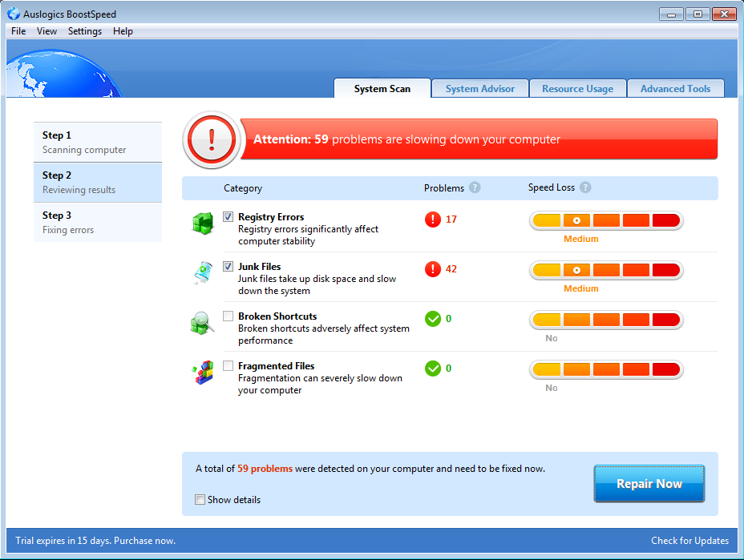The height and width of the screenshot is (560, 744).
Task: Open the Settings menu
Action: click(x=85, y=31)
